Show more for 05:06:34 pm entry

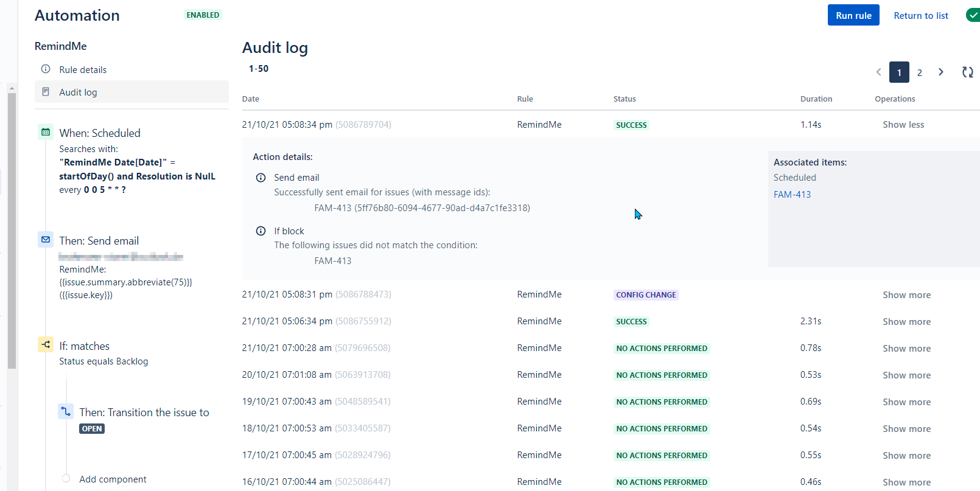pyautogui.click(x=907, y=322)
